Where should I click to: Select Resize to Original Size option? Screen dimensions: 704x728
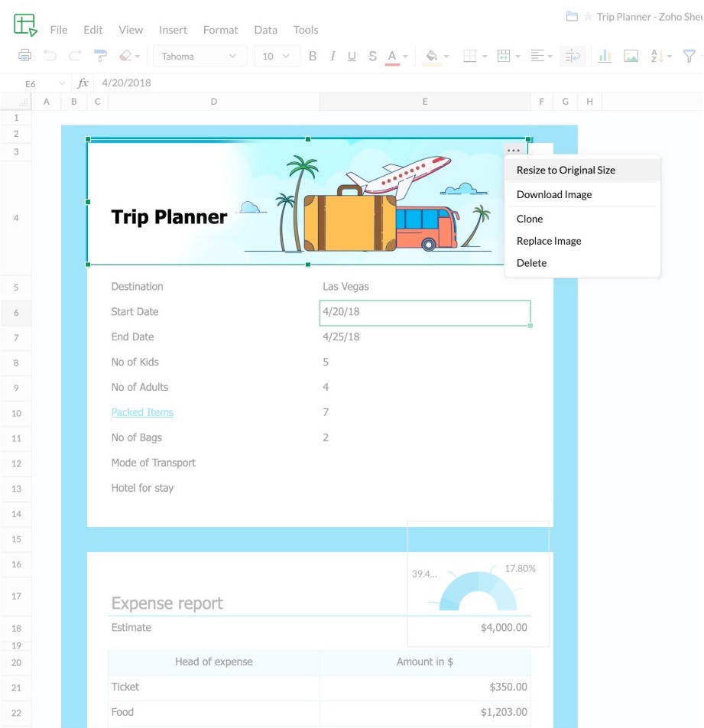tap(566, 171)
